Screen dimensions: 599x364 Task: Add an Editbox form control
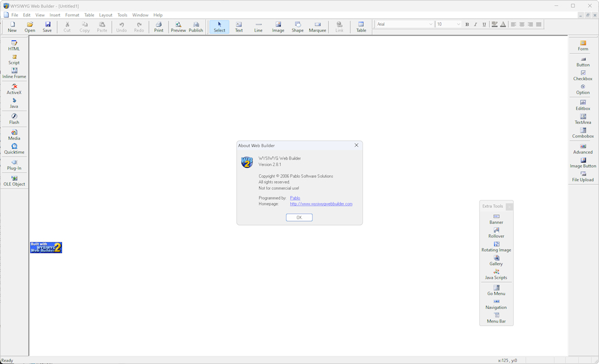point(583,105)
